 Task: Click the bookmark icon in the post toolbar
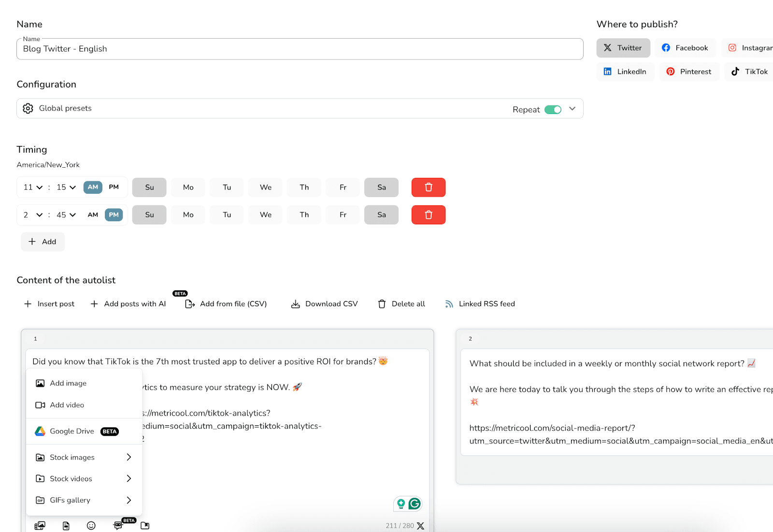tap(144, 526)
